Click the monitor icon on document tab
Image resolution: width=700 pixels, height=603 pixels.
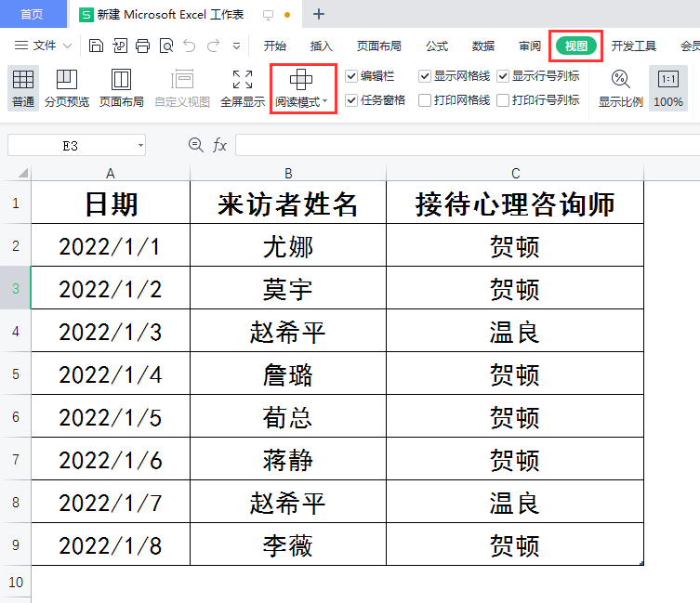(x=268, y=15)
